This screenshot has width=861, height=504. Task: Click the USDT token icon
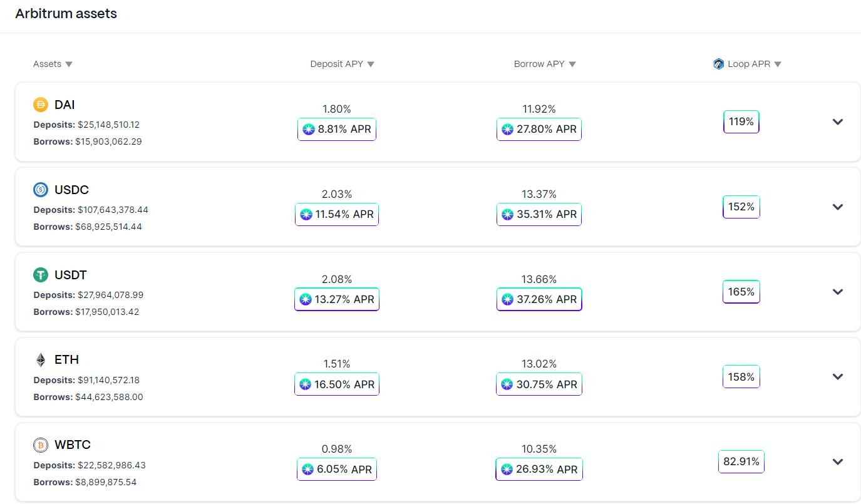point(41,275)
